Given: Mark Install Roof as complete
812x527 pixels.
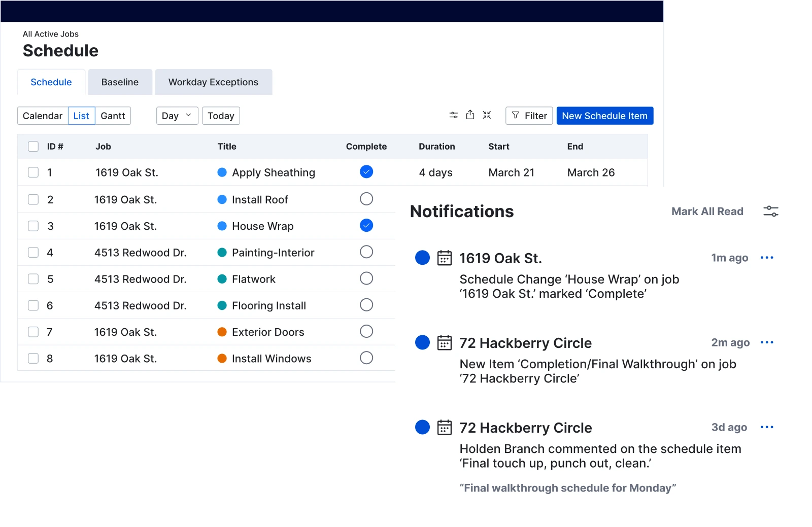Looking at the screenshot, I should tap(366, 199).
